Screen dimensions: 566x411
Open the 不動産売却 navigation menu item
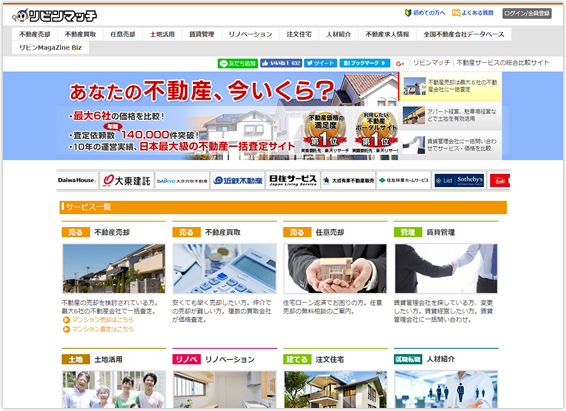(x=35, y=34)
